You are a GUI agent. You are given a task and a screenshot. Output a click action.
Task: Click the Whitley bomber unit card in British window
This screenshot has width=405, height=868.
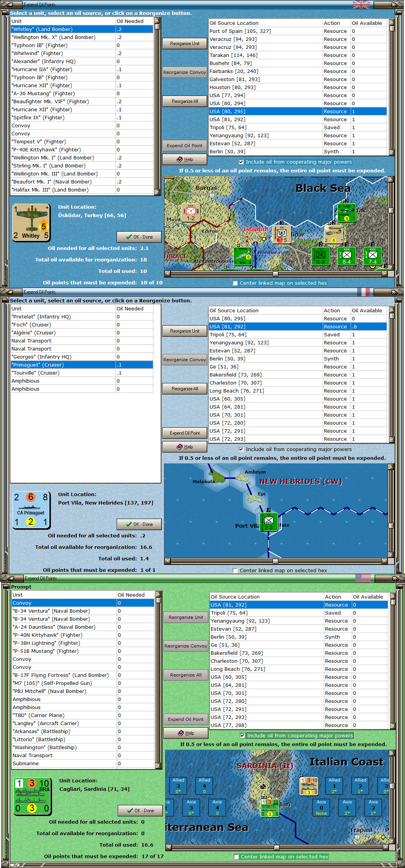[x=31, y=222]
